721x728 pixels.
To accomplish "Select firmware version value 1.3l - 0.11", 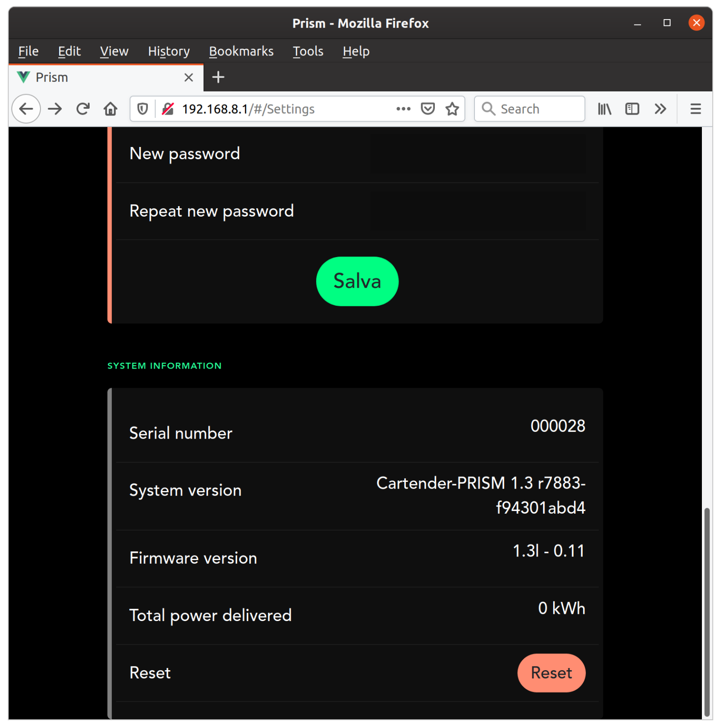I will (549, 551).
